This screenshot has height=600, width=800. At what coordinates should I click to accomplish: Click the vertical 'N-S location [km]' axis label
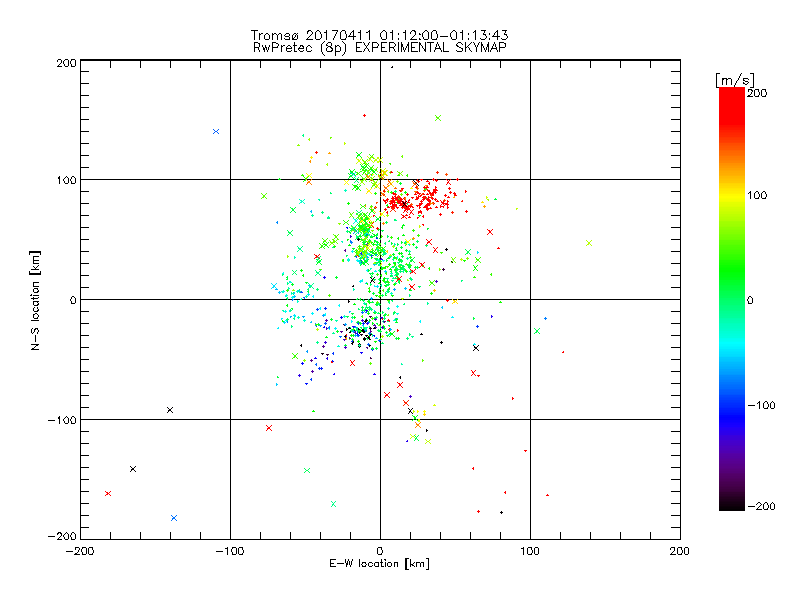click(x=35, y=300)
